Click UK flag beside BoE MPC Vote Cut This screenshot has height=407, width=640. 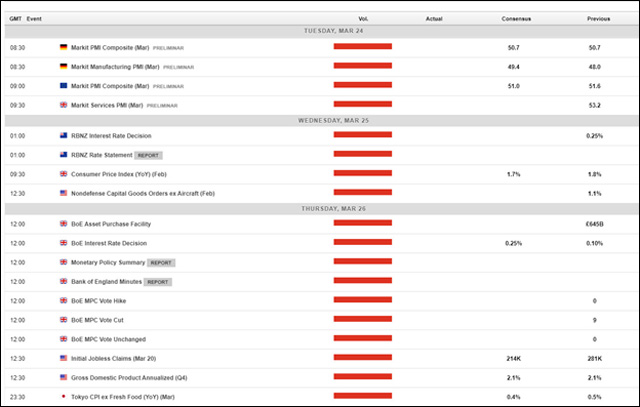coord(63,319)
